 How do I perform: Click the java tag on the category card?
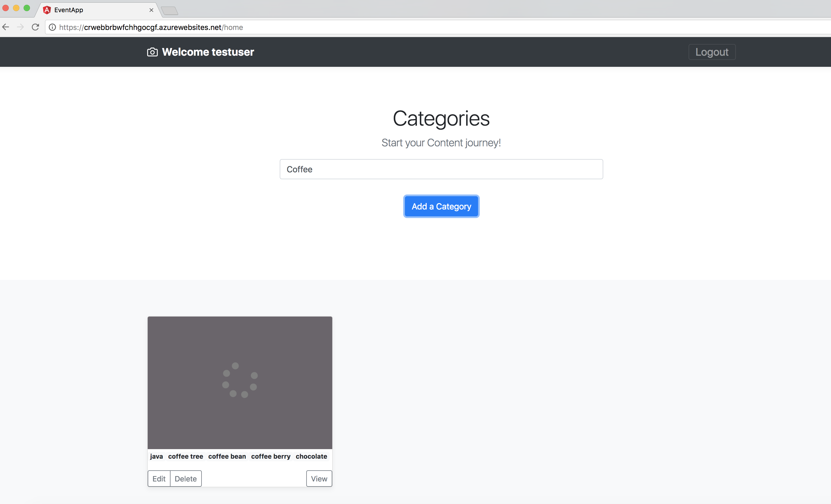[156, 456]
